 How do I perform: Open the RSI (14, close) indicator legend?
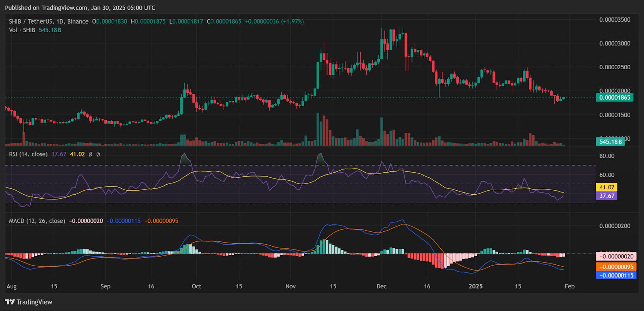[x=28, y=154]
